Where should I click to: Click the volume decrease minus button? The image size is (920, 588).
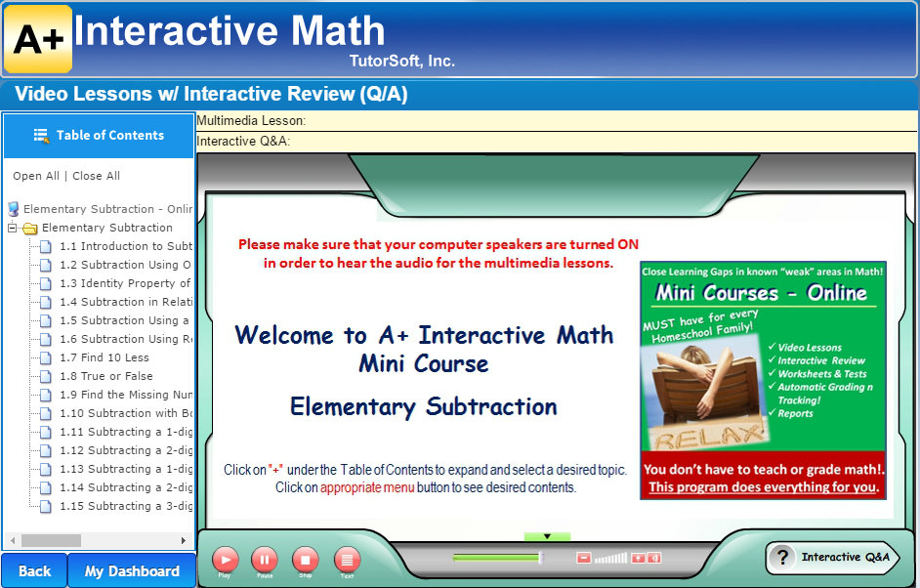click(583, 558)
